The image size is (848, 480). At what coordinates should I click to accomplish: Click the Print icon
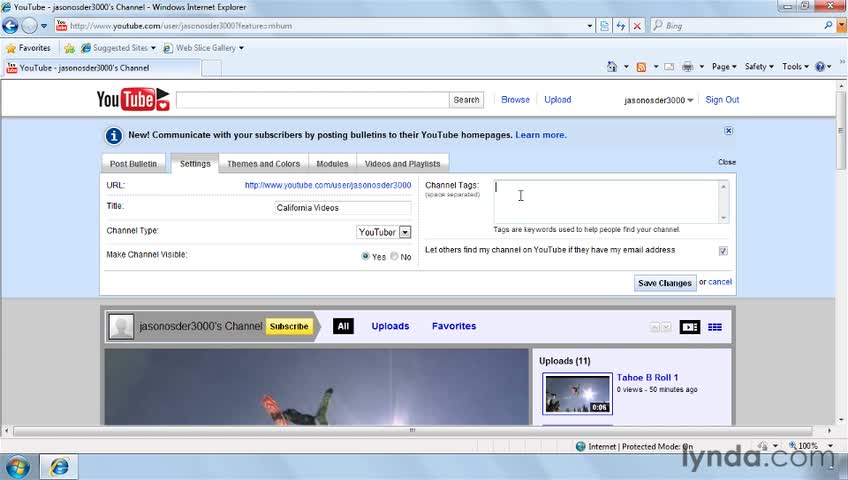point(687,66)
